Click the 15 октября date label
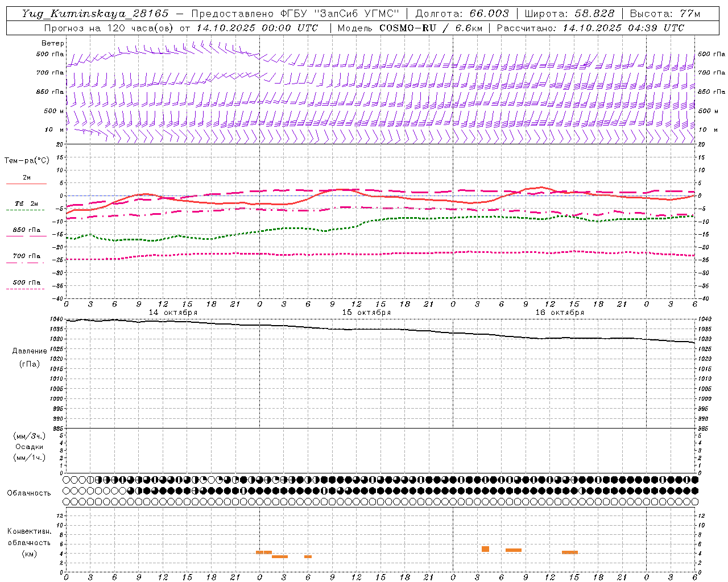 click(x=366, y=313)
